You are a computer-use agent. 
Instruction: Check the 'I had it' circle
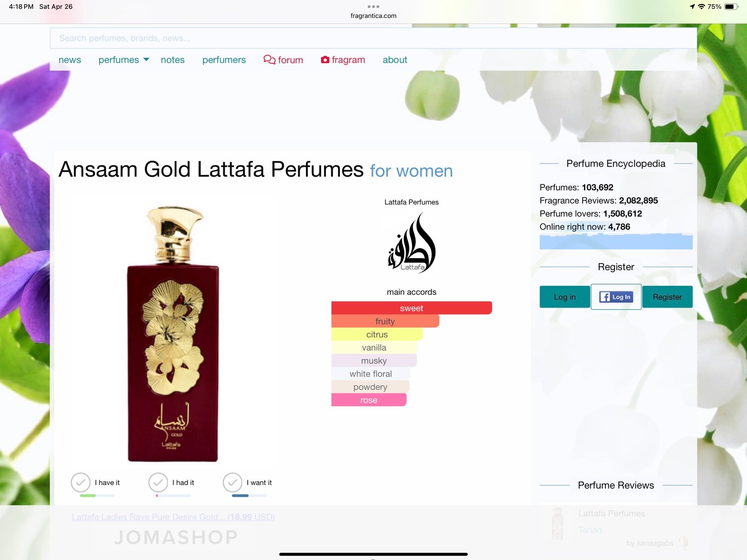pos(158,482)
